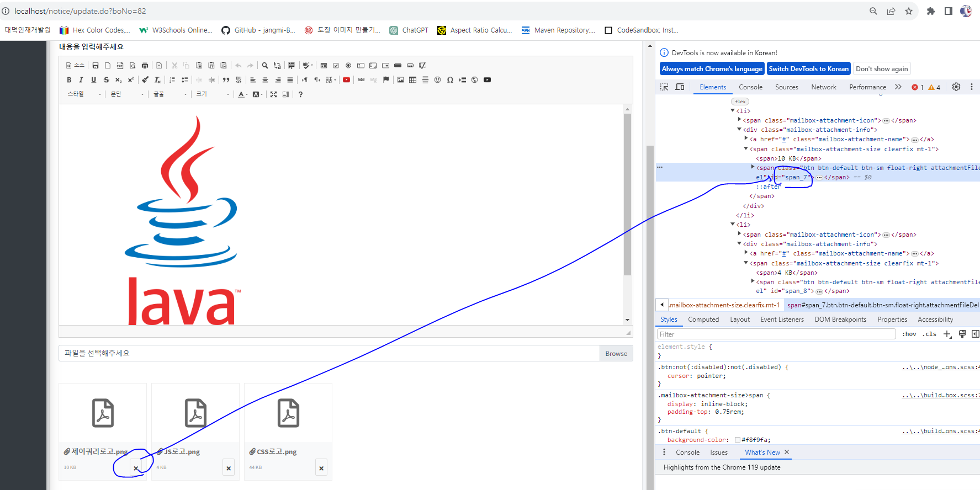The height and width of the screenshot is (490, 980).
Task: Click the Undo arrow in editor toolbar
Action: [x=239, y=65]
